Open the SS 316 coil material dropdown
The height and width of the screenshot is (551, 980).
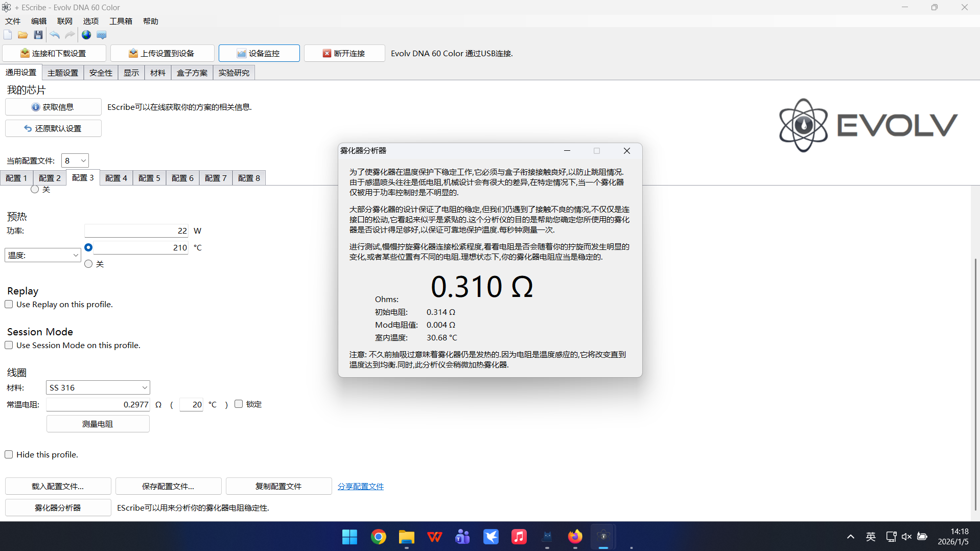click(98, 387)
